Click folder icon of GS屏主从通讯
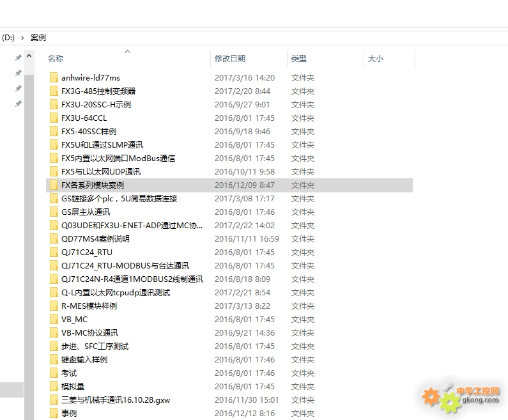 [54, 212]
